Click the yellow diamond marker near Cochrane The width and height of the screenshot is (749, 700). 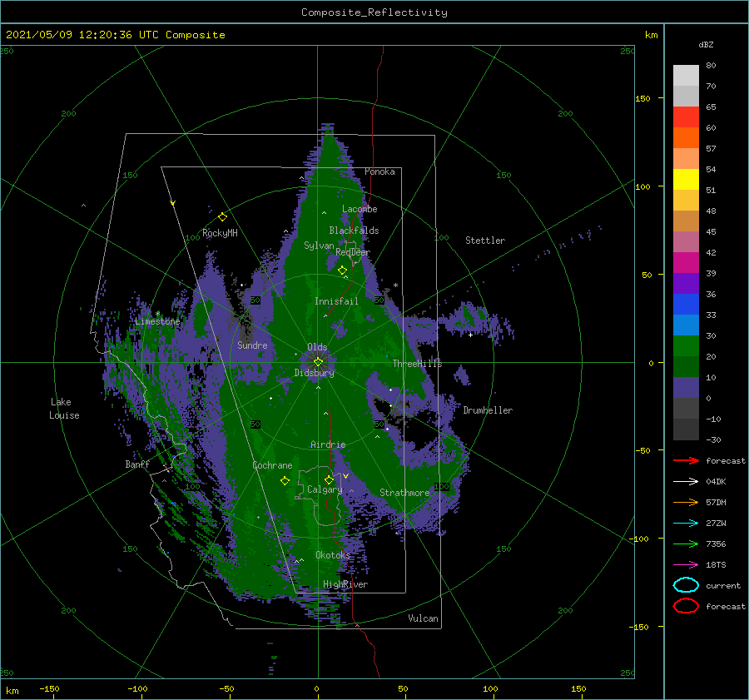pos(285,481)
